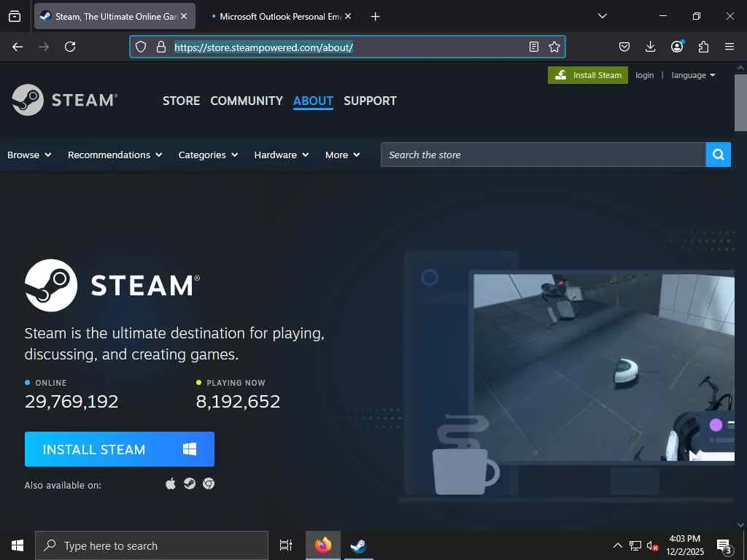Viewport: 747px width, 560px height.
Task: Close the Steam browser tab
Action: point(184,16)
